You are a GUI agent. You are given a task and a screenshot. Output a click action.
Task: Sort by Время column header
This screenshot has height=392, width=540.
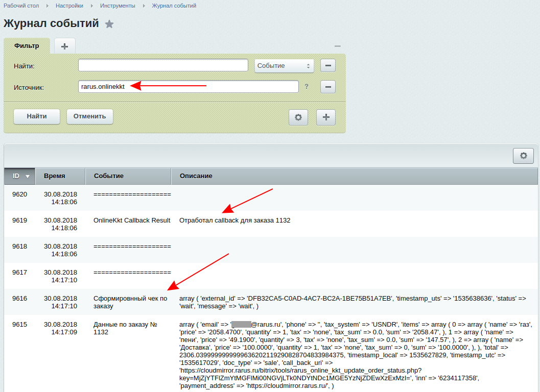[55, 176]
